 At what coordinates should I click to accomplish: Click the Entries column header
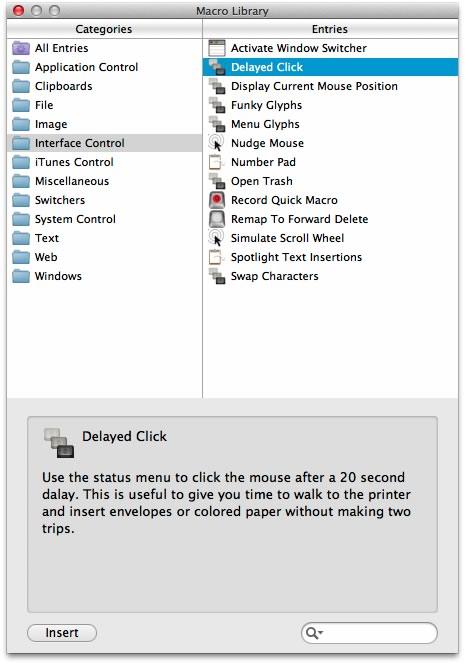(330, 29)
